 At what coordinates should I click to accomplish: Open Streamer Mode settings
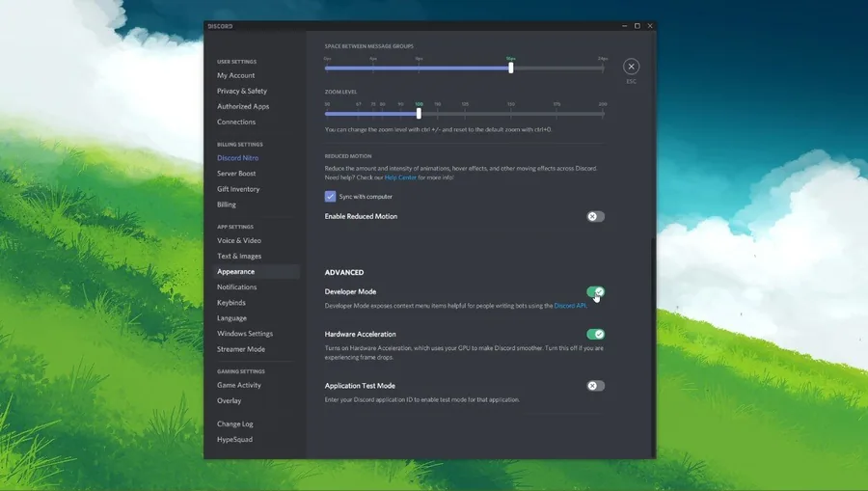[x=241, y=349]
